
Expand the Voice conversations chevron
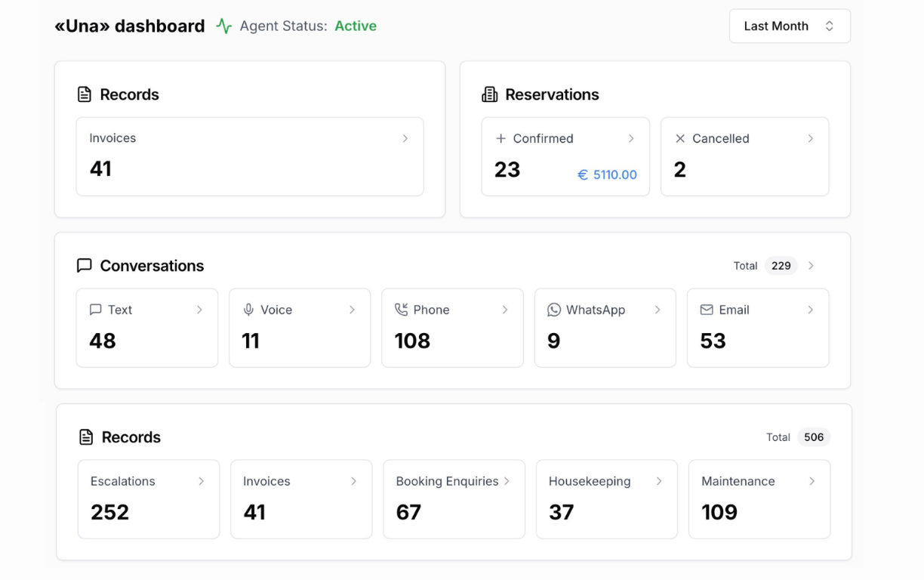[x=353, y=310]
